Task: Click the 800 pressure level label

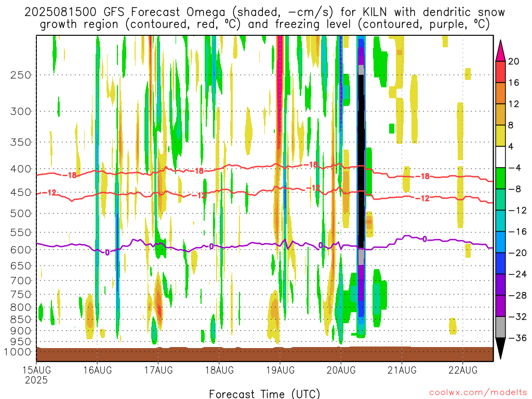Action: pos(21,308)
